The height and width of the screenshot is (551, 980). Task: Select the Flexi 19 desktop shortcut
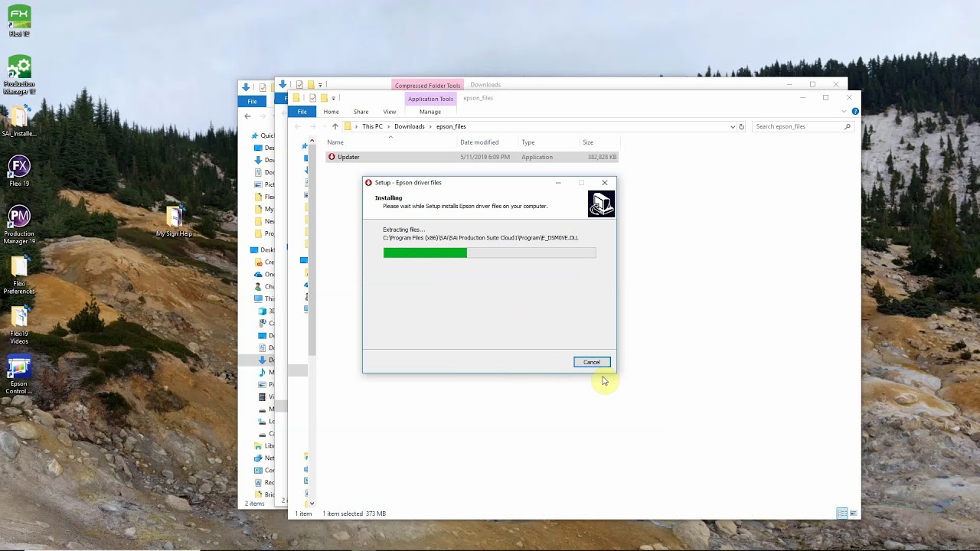[x=19, y=171]
